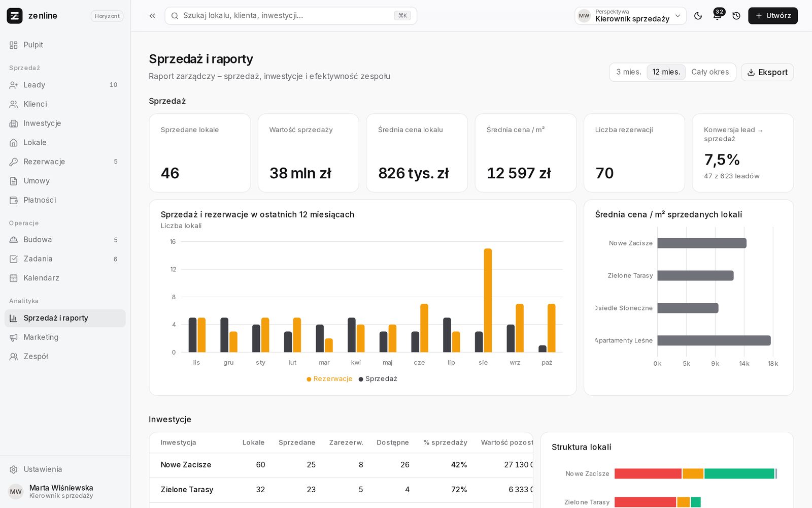Image resolution: width=812 pixels, height=508 pixels.
Task: Open Lokale in the sidebar
Action: coord(65,143)
